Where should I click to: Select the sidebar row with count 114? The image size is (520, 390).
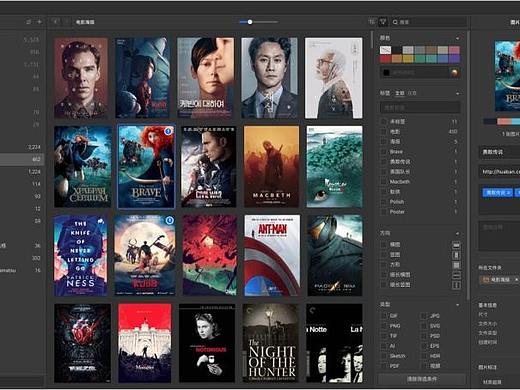coord(22,184)
